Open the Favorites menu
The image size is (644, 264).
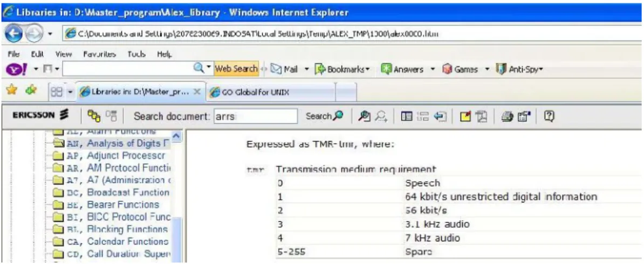coord(100,55)
